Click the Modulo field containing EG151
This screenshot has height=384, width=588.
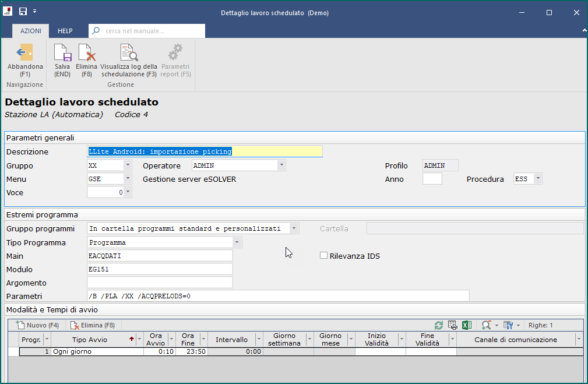coord(160,269)
